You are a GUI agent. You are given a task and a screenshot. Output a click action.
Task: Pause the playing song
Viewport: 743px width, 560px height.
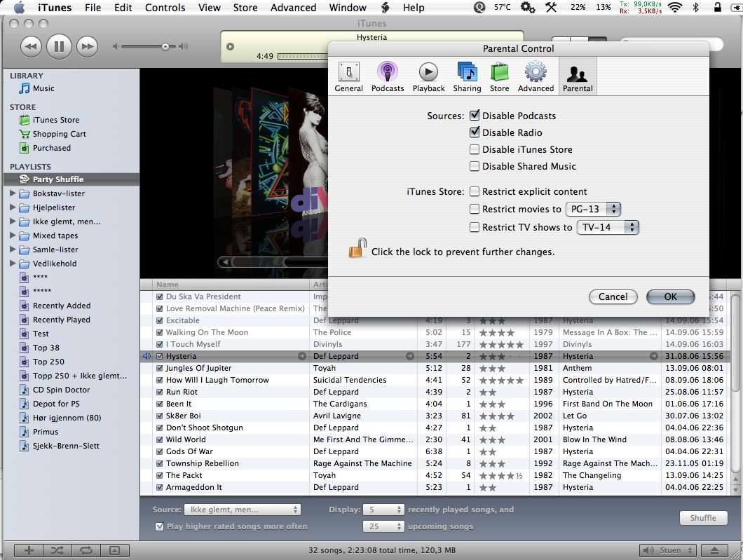pos(60,46)
